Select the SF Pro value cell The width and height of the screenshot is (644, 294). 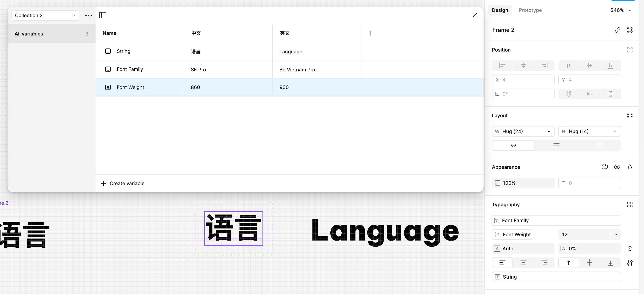(228, 69)
